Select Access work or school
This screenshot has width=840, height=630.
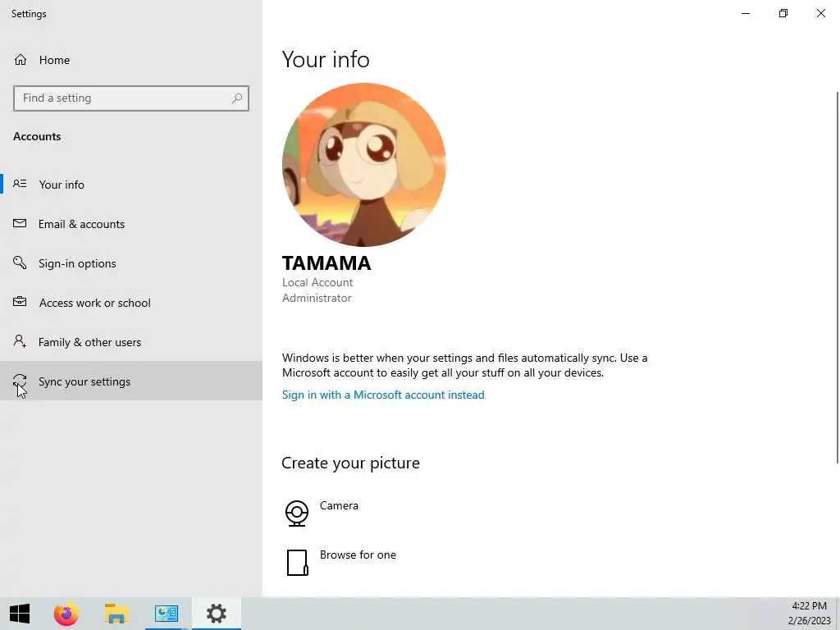click(131, 303)
